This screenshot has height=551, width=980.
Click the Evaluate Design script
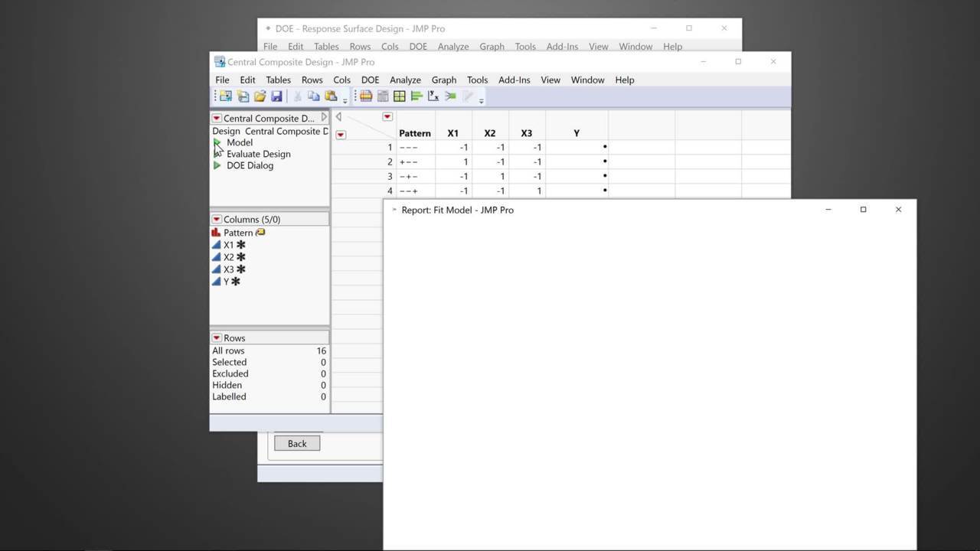tap(258, 154)
